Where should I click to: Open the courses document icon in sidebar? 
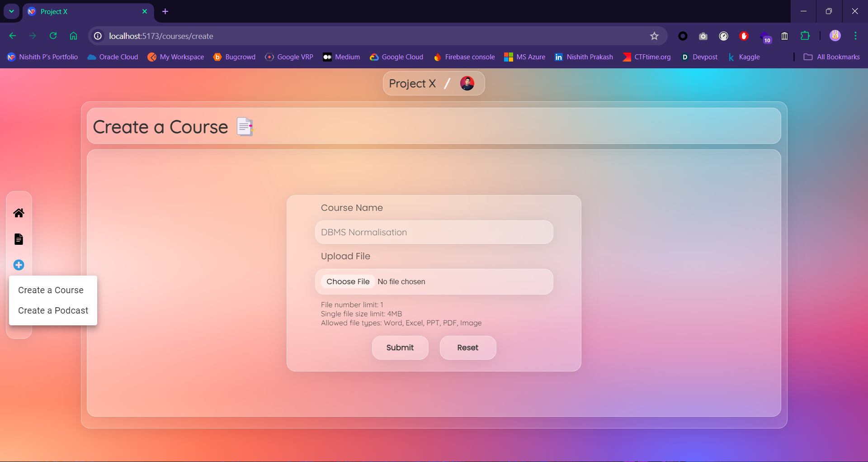19,239
